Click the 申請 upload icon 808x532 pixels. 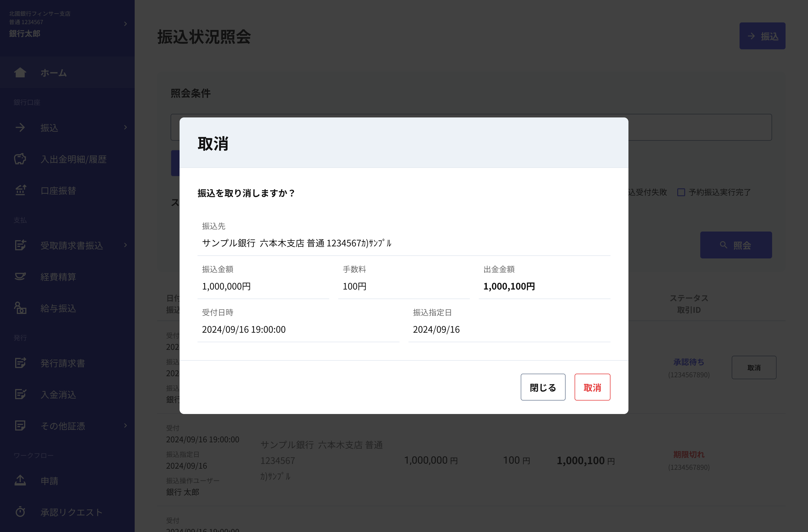coord(20,480)
